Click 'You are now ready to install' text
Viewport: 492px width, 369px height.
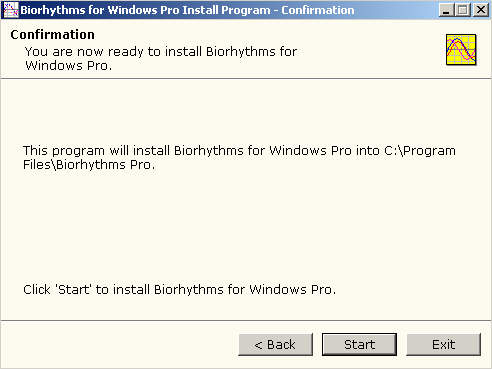(161, 58)
